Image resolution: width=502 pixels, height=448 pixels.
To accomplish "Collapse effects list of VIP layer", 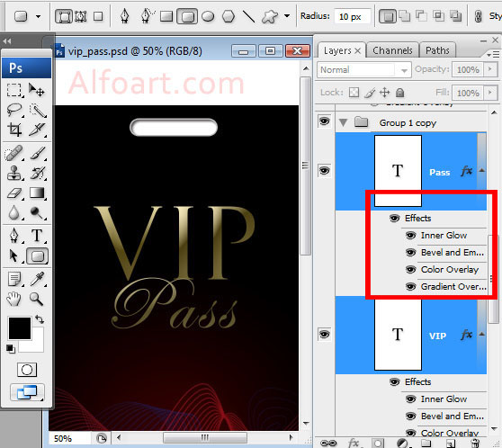I will (482, 335).
